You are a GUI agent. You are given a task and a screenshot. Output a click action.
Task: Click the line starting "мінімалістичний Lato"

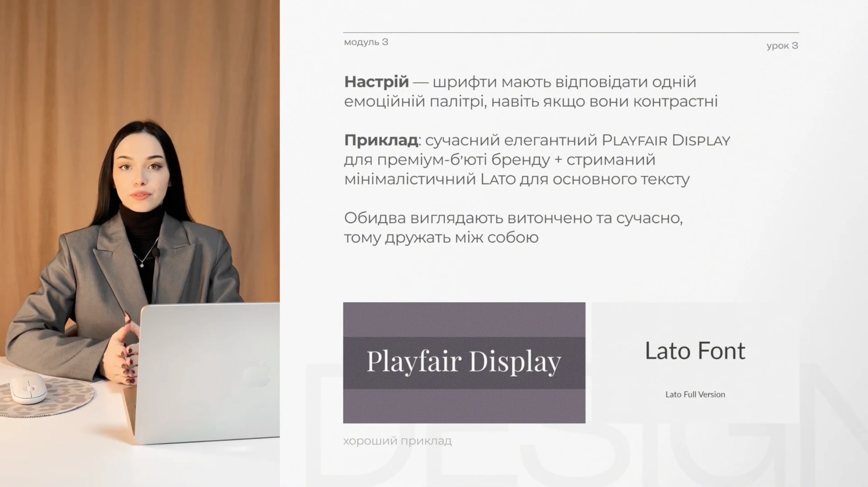click(516, 179)
